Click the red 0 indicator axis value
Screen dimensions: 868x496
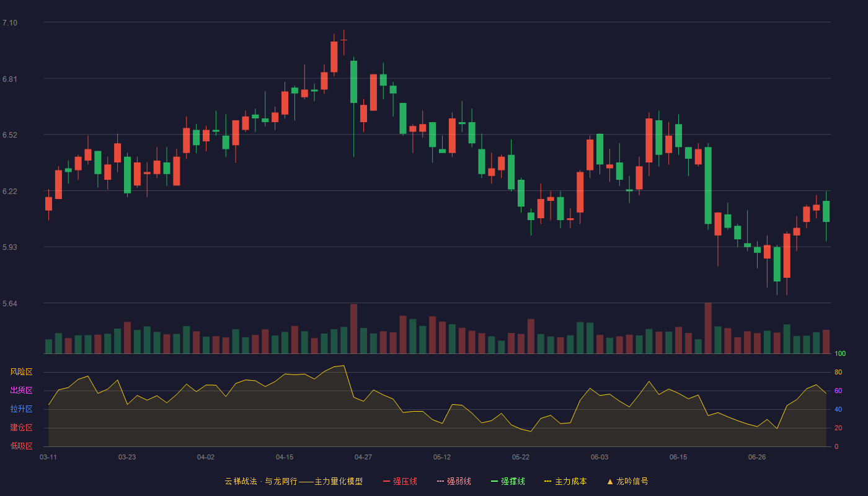[836, 446]
